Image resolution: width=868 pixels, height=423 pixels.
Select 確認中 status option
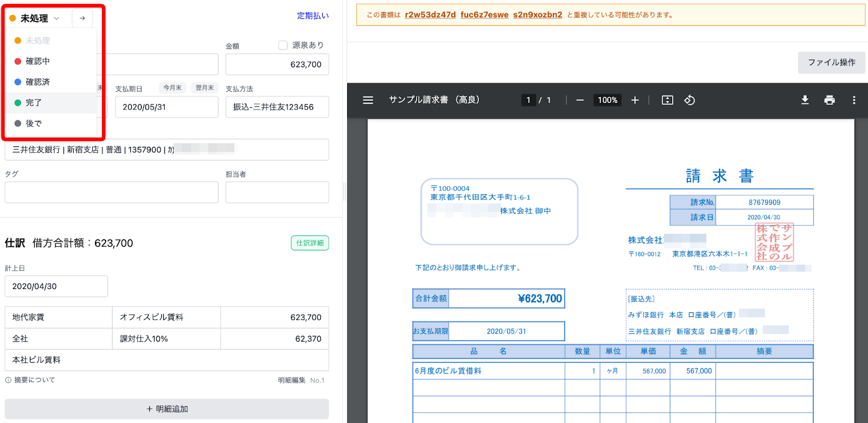click(52, 61)
